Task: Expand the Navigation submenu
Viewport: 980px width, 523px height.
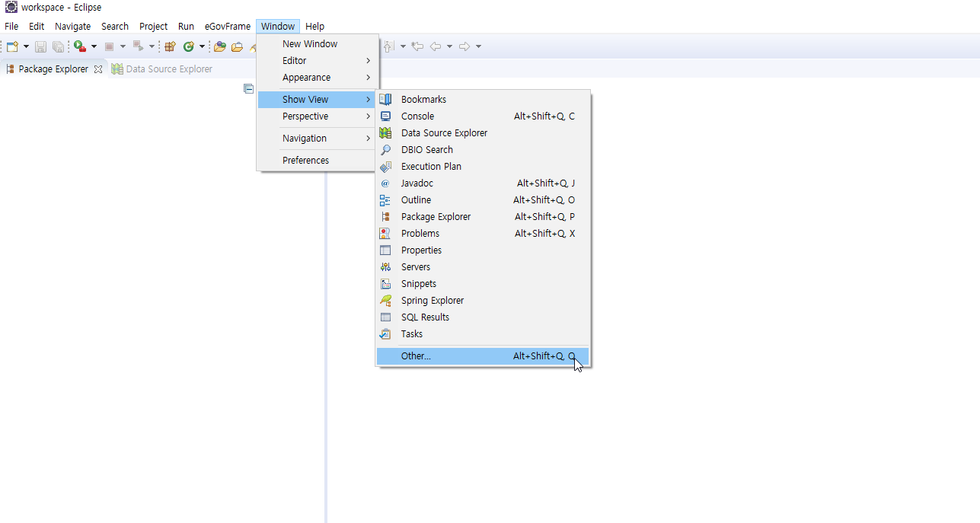Action: point(317,139)
